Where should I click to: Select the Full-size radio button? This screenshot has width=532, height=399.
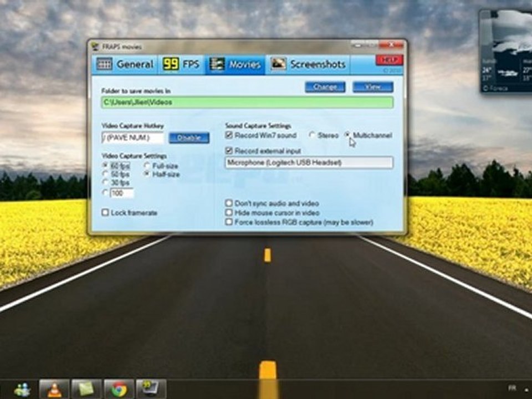coord(147,166)
